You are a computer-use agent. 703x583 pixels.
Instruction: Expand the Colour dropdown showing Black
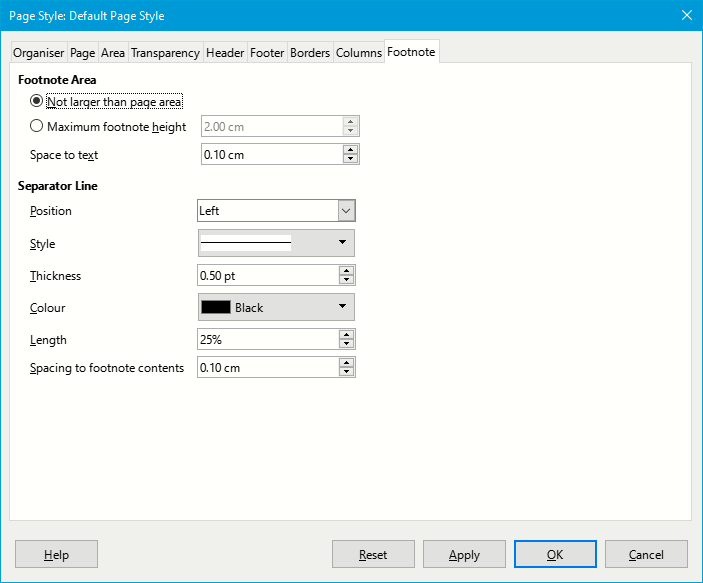276,307
